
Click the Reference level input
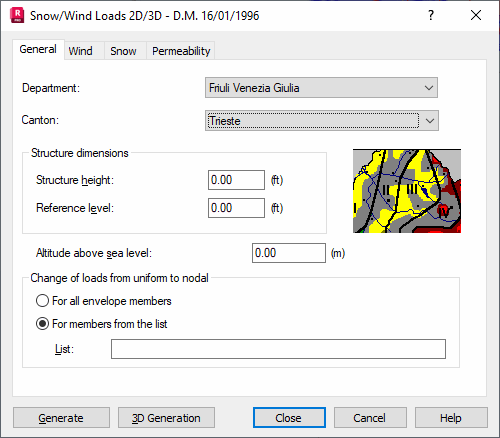click(236, 208)
